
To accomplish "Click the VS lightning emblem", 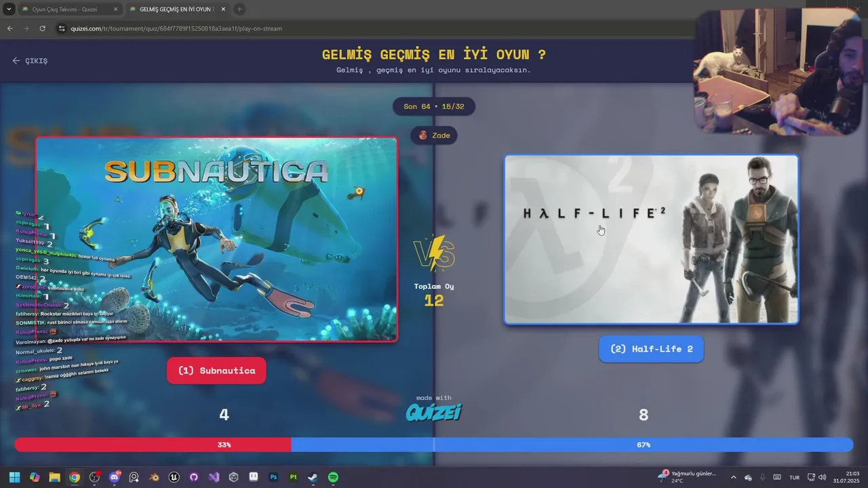I will click(x=434, y=253).
